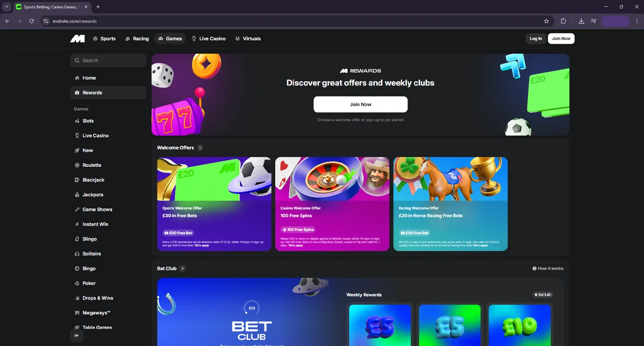The height and width of the screenshot is (346, 644).
Task: Select the £10 weekly reward tile
Action: (519, 325)
